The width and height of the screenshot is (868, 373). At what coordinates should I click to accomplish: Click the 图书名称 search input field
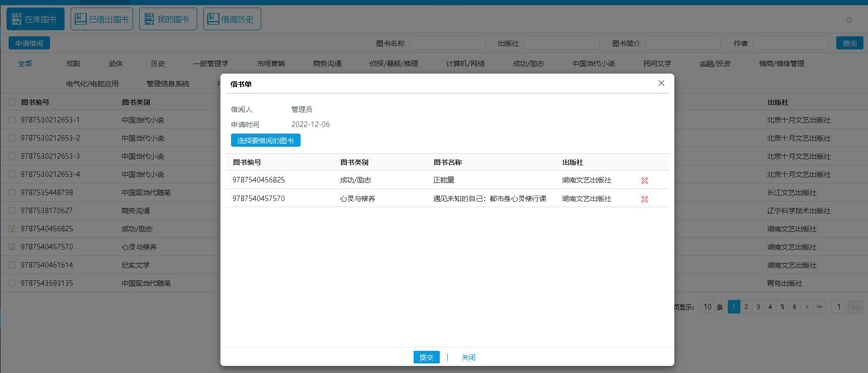pos(447,43)
